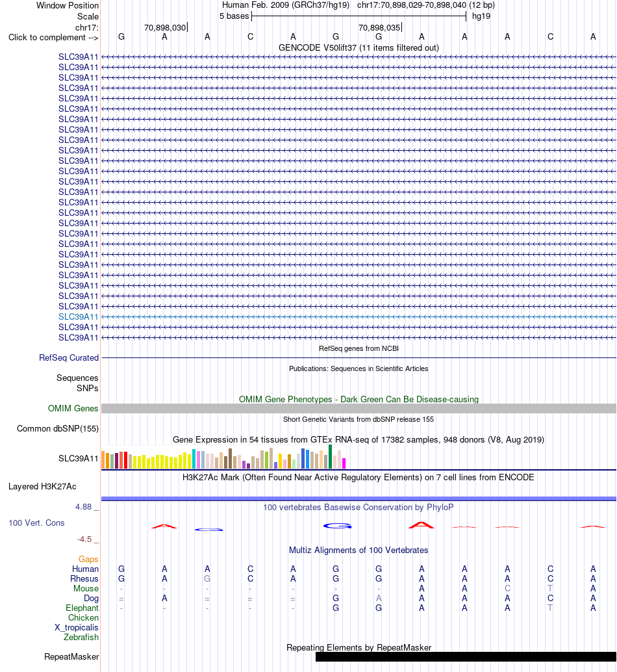
Task: Select the Rhesus species label
Action: (84, 578)
